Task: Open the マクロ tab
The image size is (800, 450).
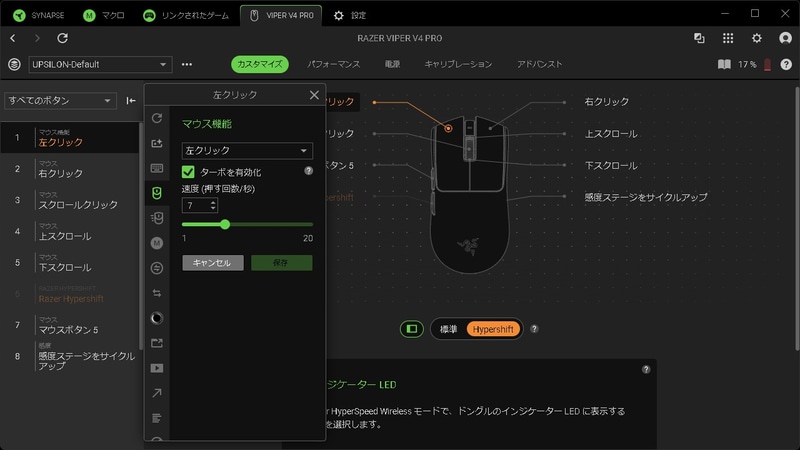Action: pyautogui.click(x=104, y=15)
